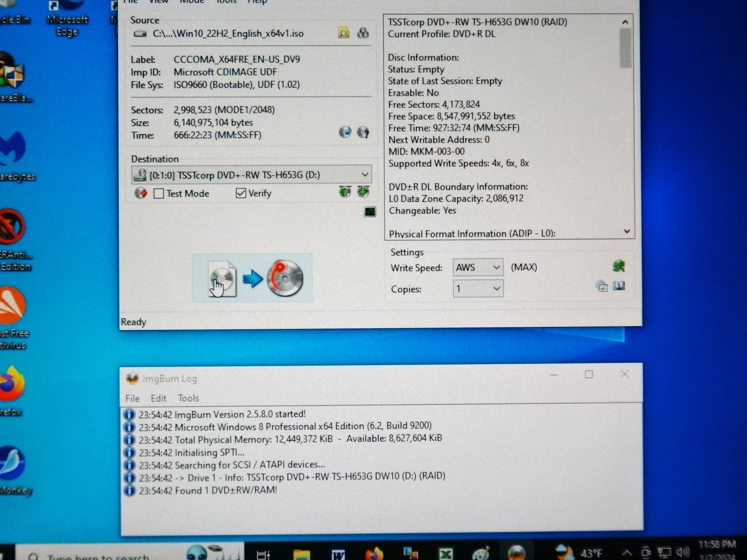Select log line 'Total Physical Memory'
This screenshot has width=747, height=560.
[x=290, y=439]
